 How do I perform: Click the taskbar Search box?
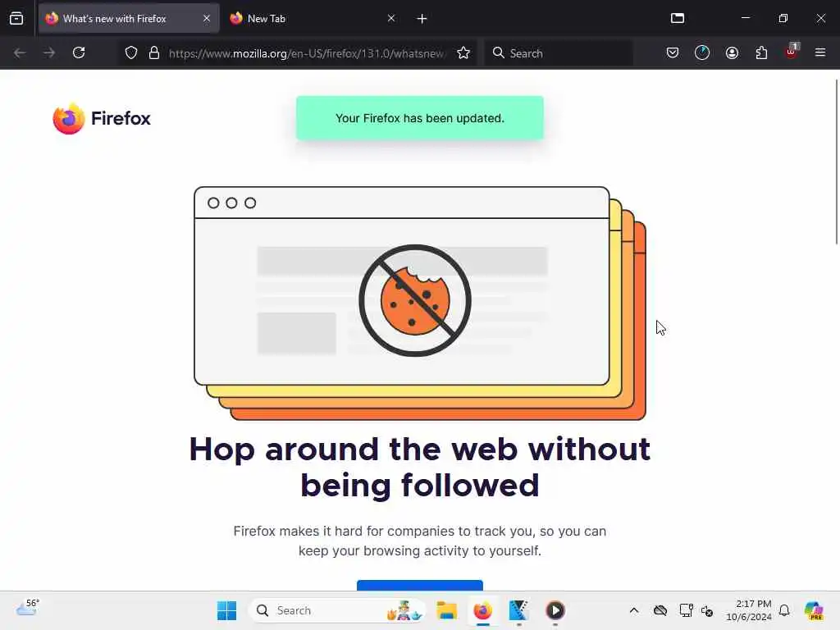[337, 610]
